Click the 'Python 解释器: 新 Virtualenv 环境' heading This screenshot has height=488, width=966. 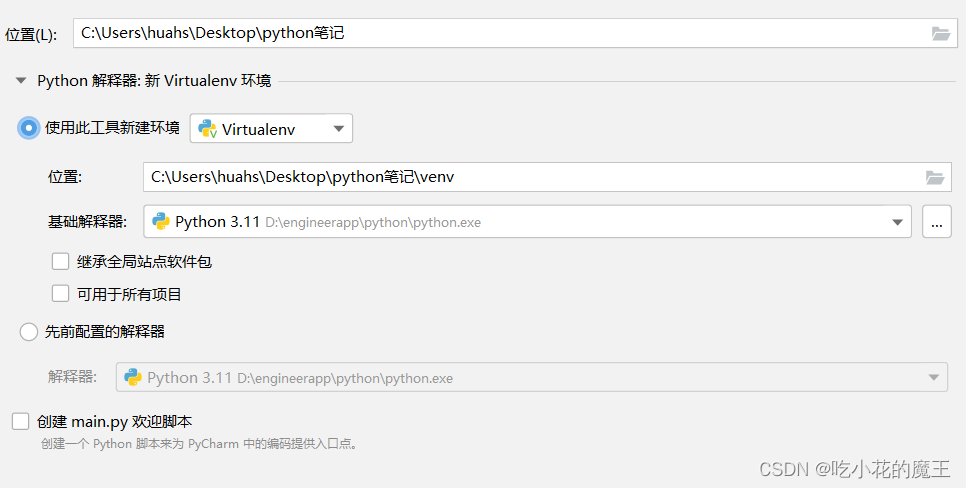pyautogui.click(x=154, y=81)
